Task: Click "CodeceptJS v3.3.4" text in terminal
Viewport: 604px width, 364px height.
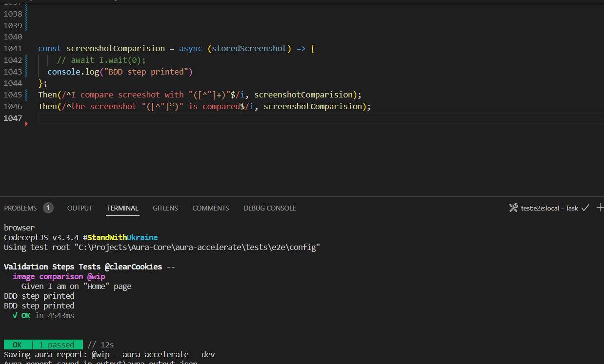Action: (41, 237)
